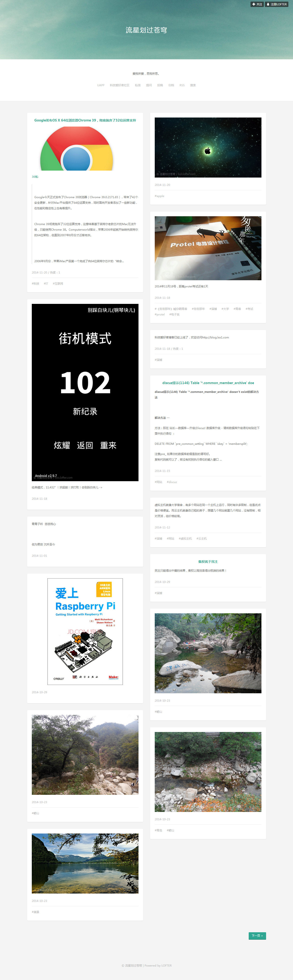The width and height of the screenshot is (293, 980).
Task: Open the 2014-10-29 date under the Raspberry Pi cover
Action: coord(40,692)
